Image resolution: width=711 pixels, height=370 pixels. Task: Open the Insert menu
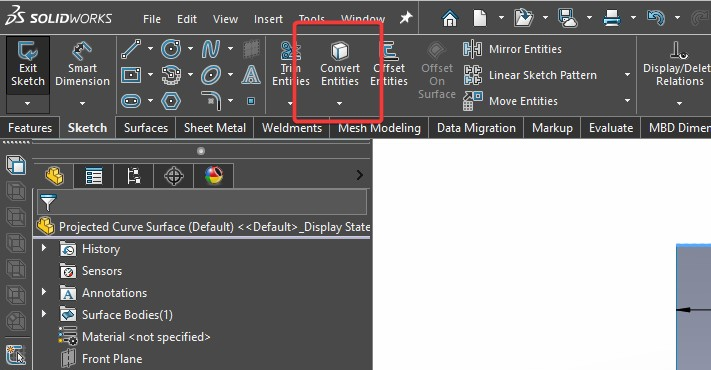268,19
